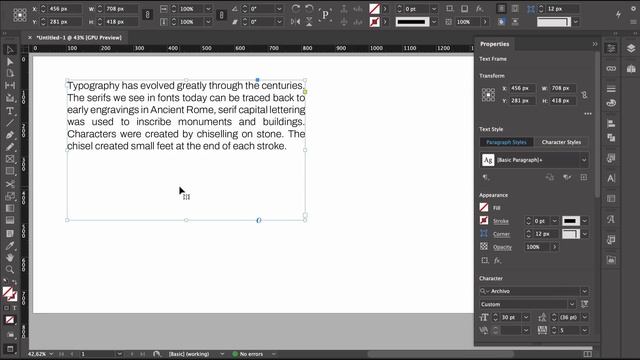Image resolution: width=640 pixels, height=360 pixels.
Task: Click the X position field in control bar
Action: [x=64, y=9]
